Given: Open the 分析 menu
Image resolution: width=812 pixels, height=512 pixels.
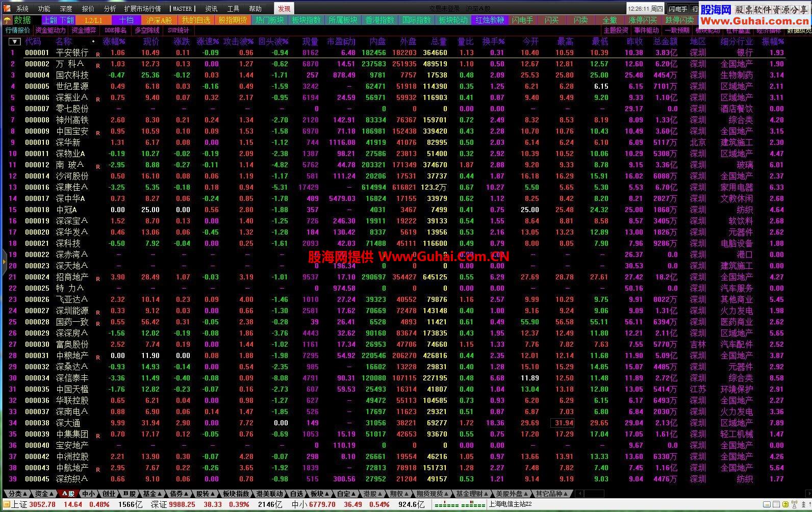Looking at the screenshot, I should pos(110,9).
